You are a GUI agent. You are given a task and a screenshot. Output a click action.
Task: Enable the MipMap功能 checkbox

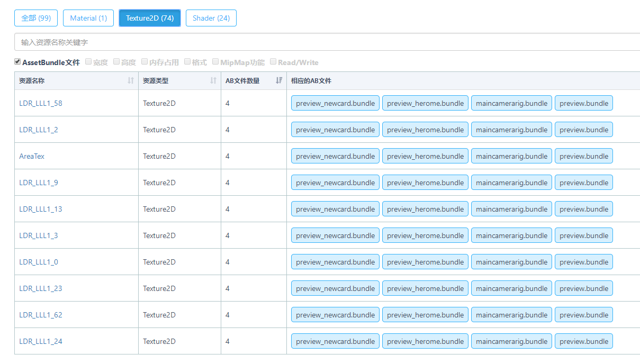pos(215,62)
